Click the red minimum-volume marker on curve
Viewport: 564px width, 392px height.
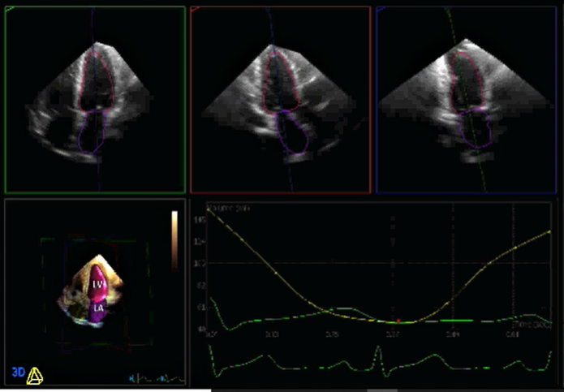pyautogui.click(x=398, y=321)
